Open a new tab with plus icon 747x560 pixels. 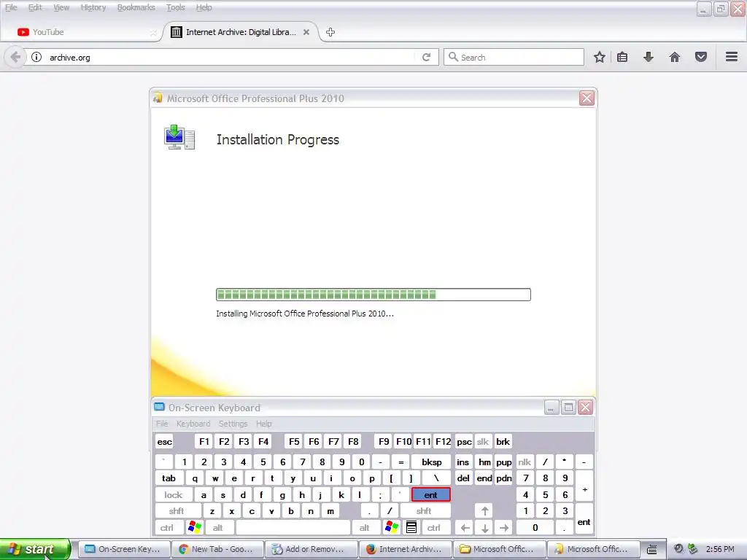point(330,32)
